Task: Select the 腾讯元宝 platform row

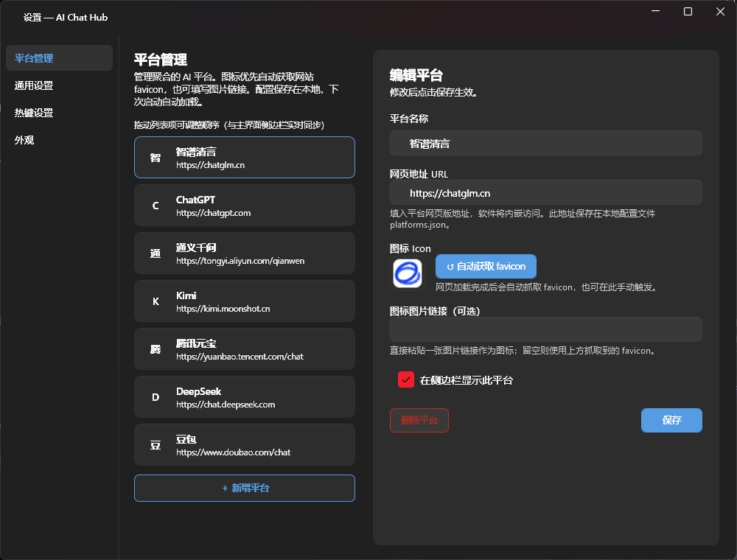Action: (245, 349)
